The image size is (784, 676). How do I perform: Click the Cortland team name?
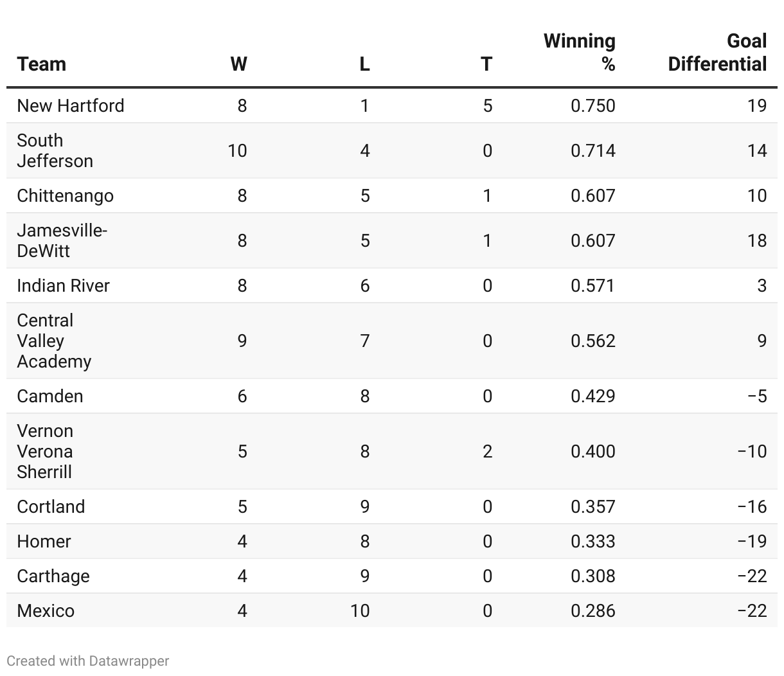coord(51,506)
